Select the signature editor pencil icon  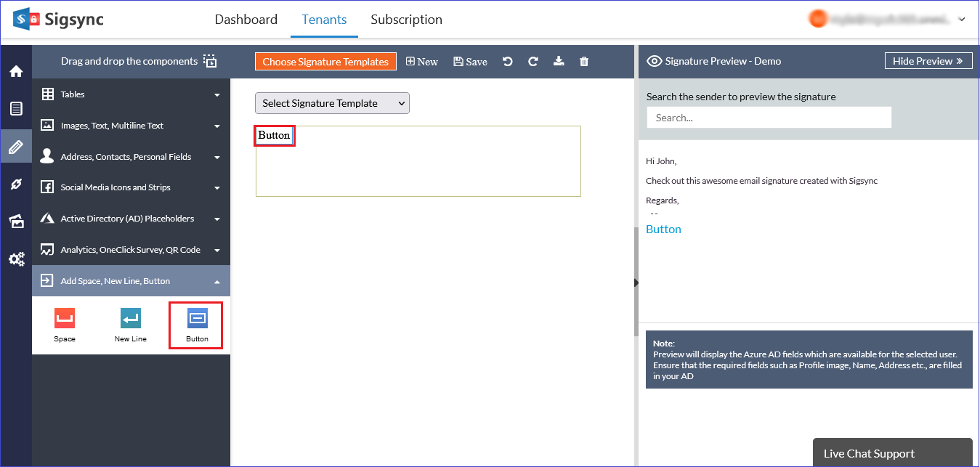tap(16, 147)
